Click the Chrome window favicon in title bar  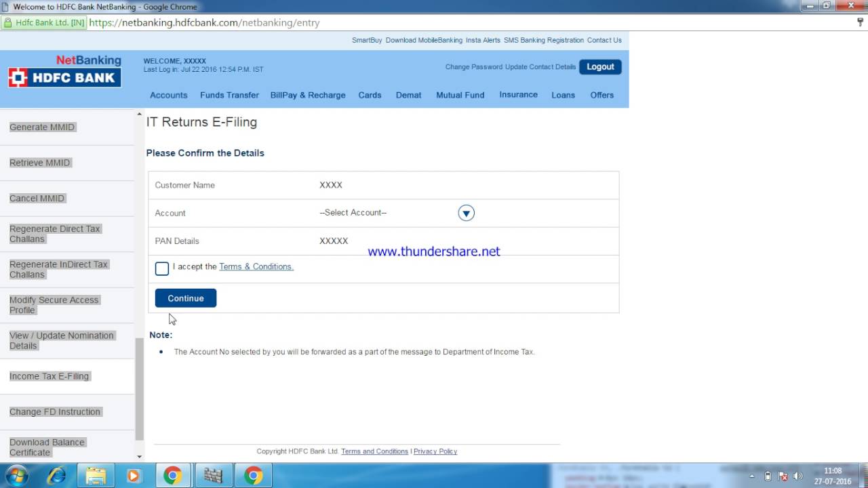coord(6,7)
